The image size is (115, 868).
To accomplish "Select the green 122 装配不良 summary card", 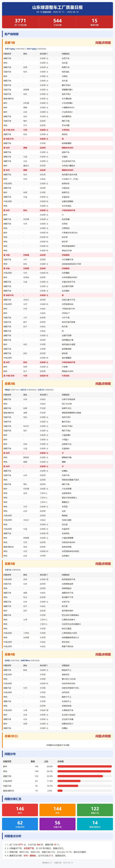I will [95, 810].
